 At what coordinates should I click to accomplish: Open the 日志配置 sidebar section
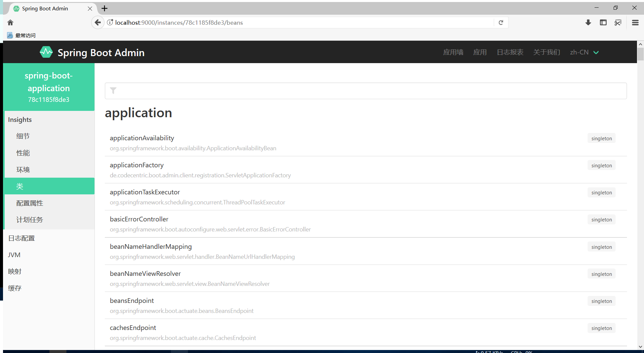pos(49,238)
